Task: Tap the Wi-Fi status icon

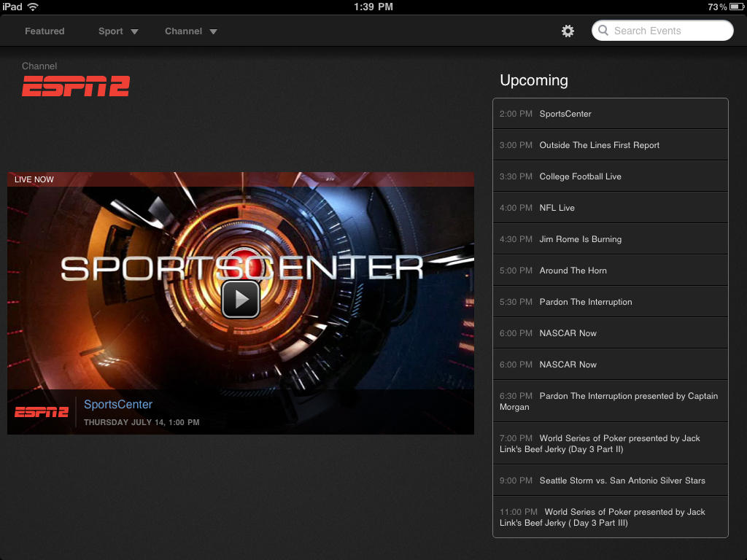Action: [x=33, y=7]
